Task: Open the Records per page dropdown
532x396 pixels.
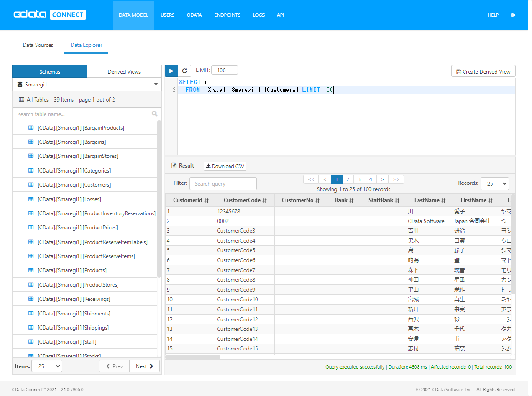Action: [x=495, y=183]
